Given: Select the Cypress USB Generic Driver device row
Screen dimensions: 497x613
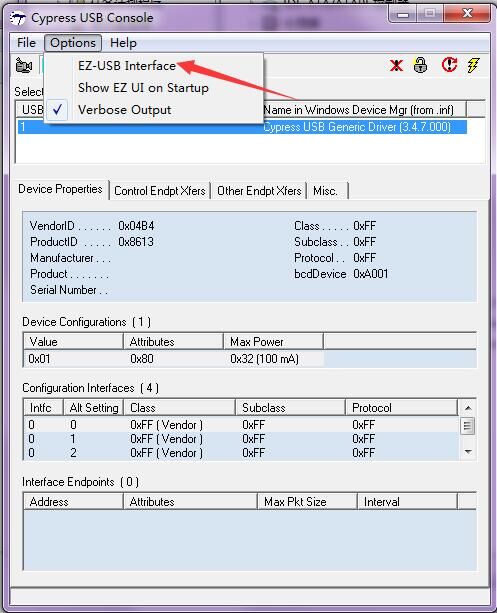Looking at the screenshot, I should pos(242,127).
